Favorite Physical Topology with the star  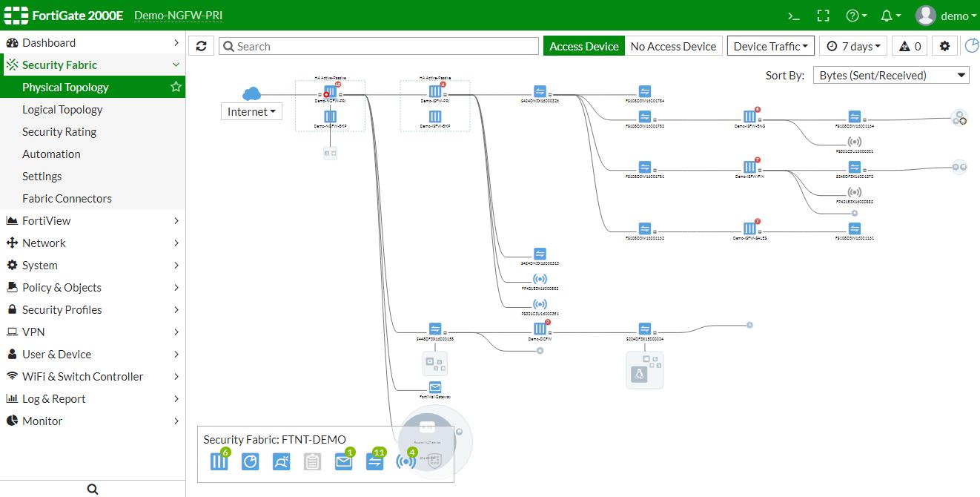176,87
